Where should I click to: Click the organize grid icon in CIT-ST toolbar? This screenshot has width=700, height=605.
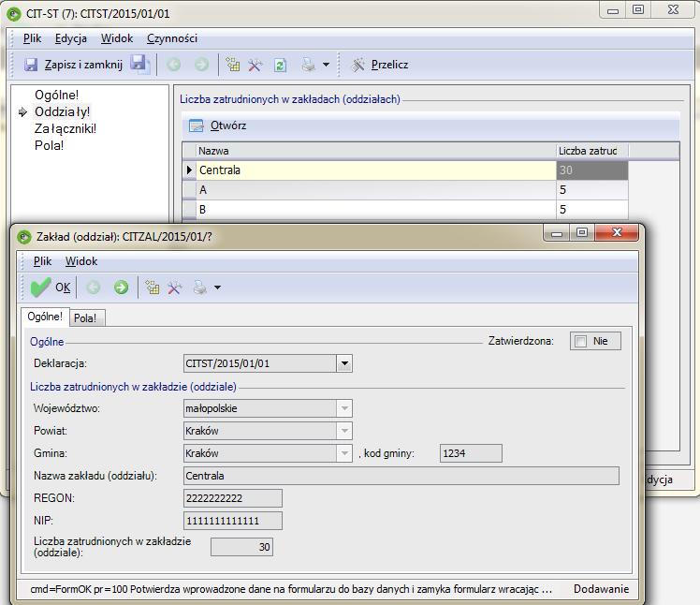[x=233, y=65]
